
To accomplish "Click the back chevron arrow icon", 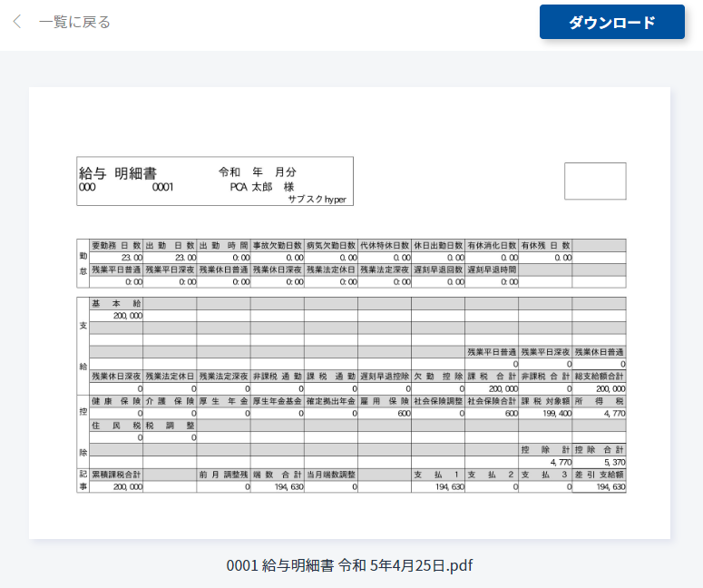I will (17, 22).
